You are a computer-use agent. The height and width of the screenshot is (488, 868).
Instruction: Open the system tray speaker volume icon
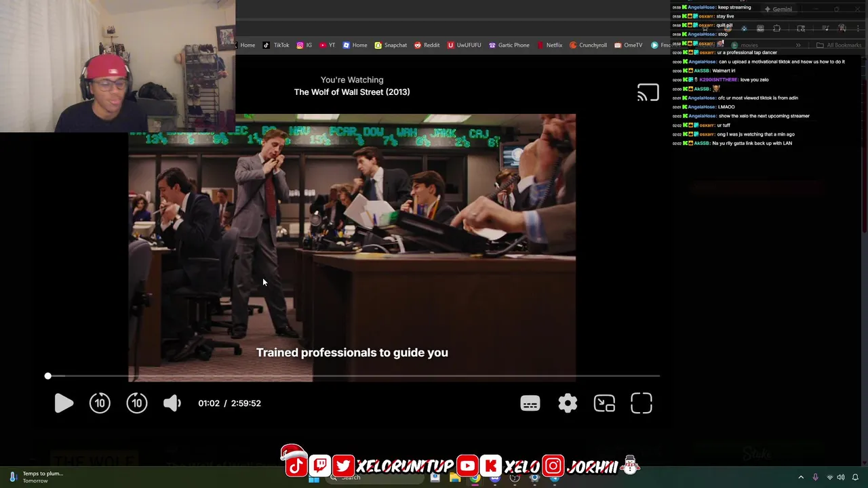click(842, 477)
